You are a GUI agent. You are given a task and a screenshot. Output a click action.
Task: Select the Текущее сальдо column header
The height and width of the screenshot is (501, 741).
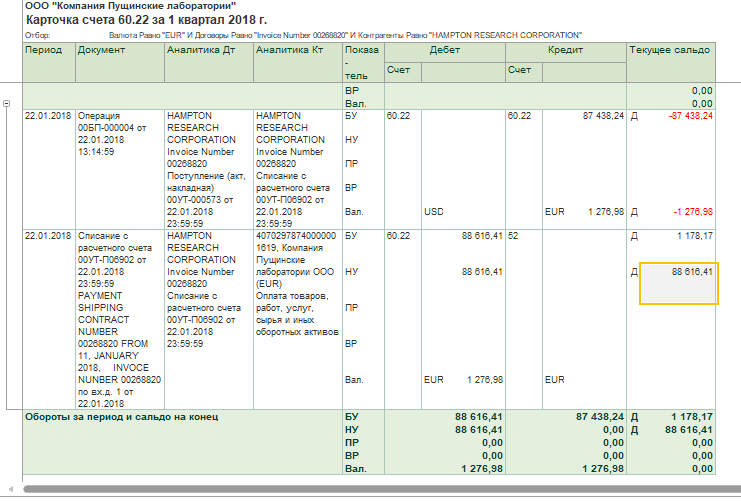click(670, 49)
